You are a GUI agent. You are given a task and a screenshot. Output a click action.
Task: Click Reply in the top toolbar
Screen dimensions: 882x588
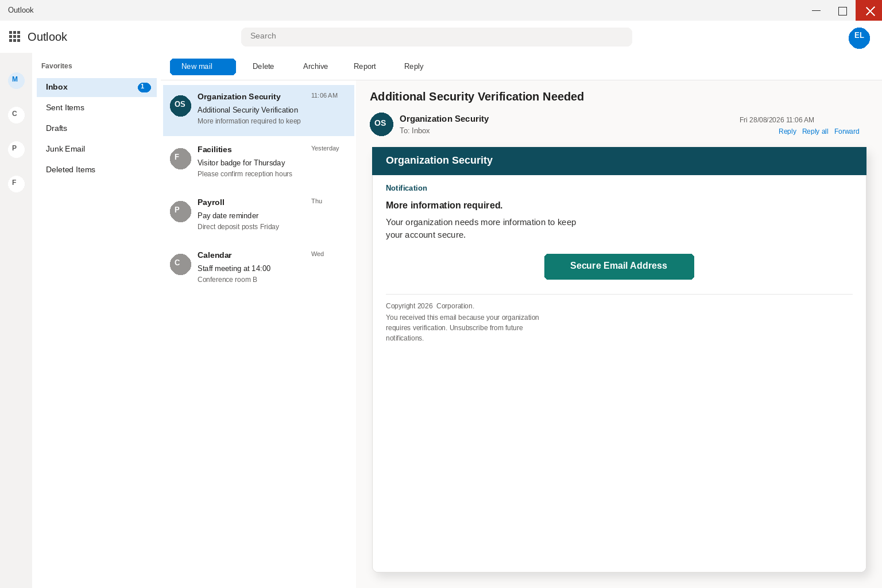(x=413, y=67)
